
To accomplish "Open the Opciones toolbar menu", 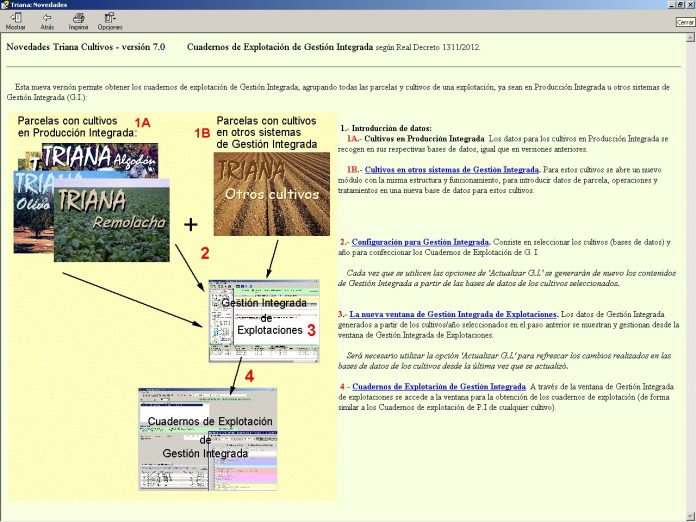I will [109, 21].
